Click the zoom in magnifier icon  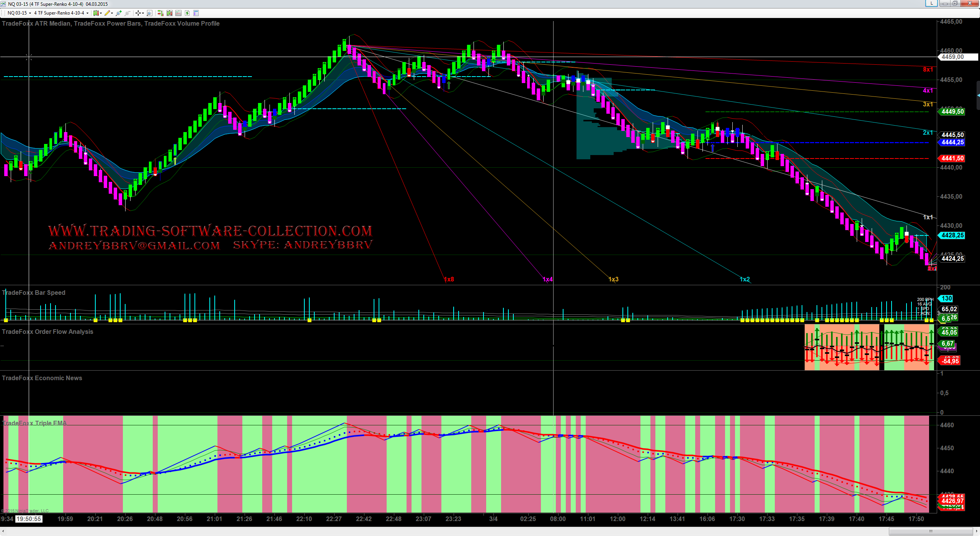[118, 13]
